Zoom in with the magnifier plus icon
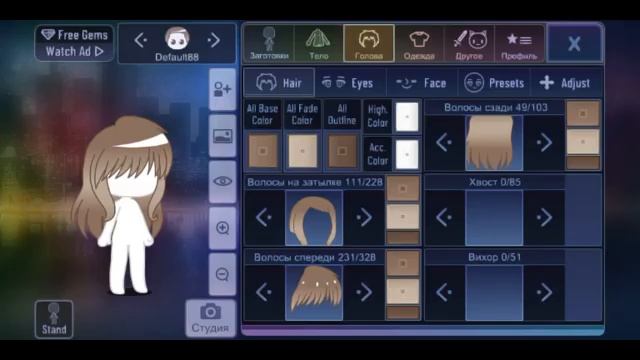640x360 pixels. pyautogui.click(x=222, y=228)
